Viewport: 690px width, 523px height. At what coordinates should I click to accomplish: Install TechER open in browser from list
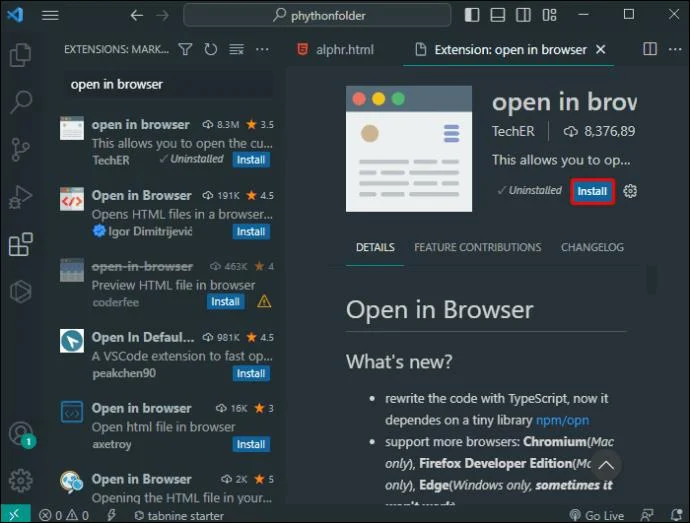[251, 160]
